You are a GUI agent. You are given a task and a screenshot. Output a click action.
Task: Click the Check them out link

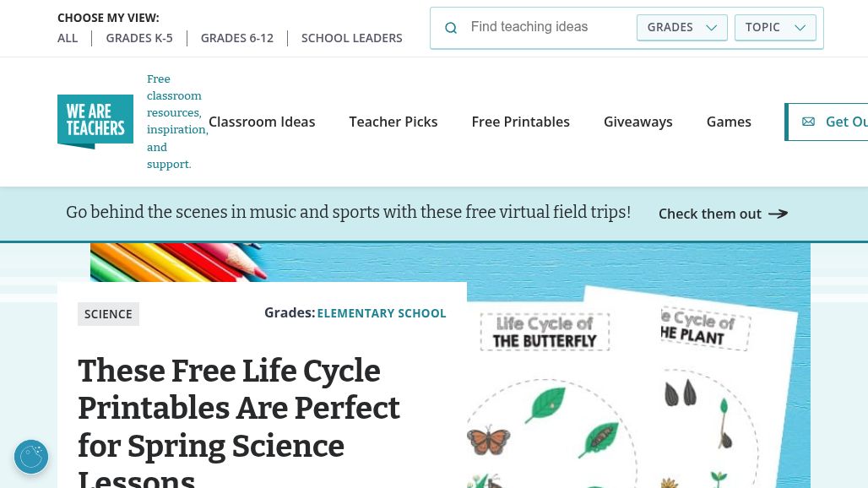(710, 214)
